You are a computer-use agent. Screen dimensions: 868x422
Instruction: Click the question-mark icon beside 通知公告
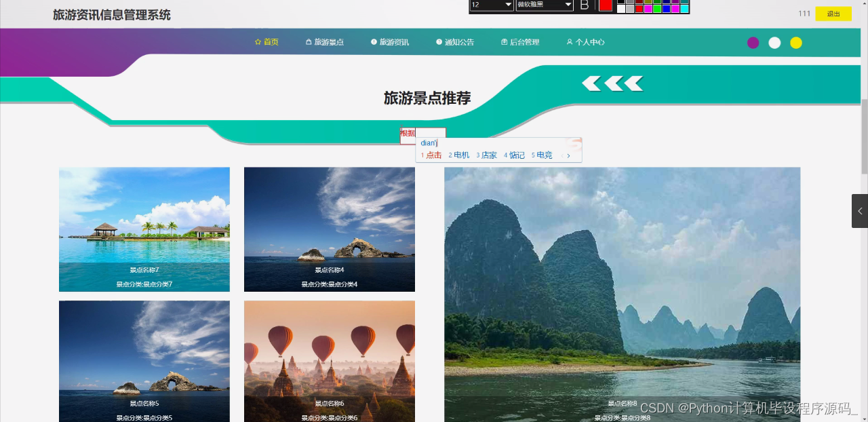coord(438,41)
